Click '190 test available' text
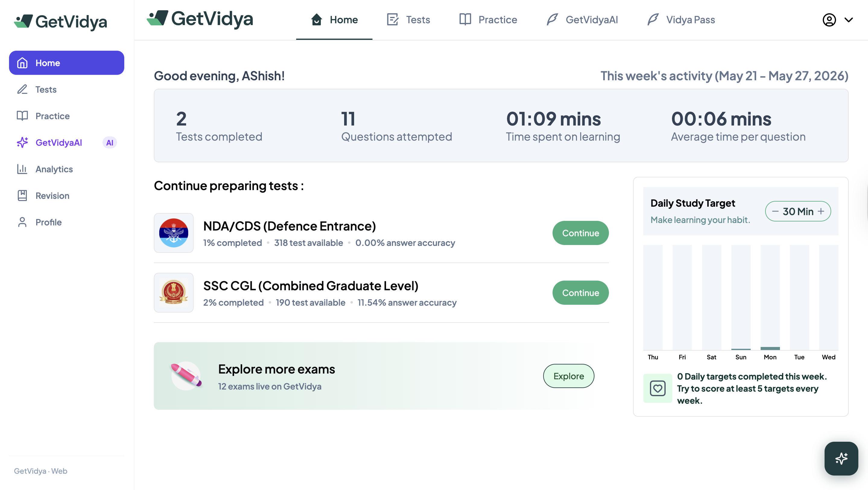 pos(310,302)
